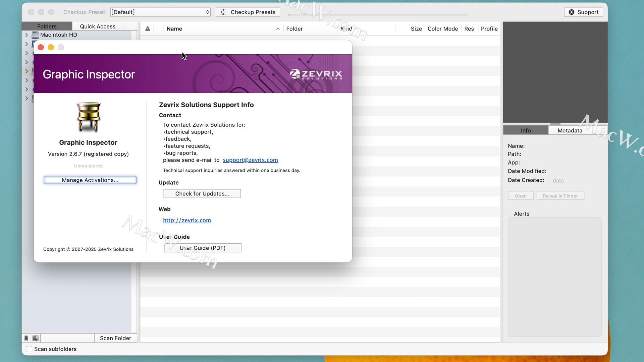Select the Metadata tab in the right panel
This screenshot has width=644, height=362.
coord(570,130)
